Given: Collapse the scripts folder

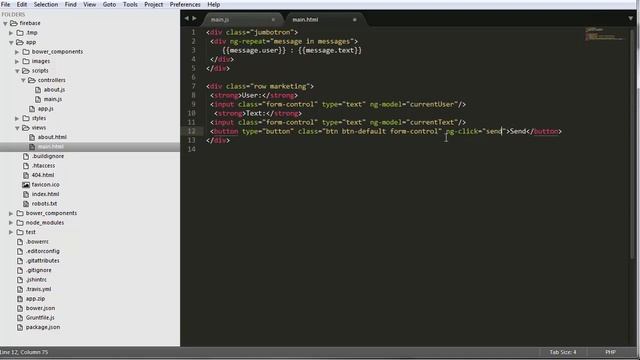Looking at the screenshot, I should point(17,71).
